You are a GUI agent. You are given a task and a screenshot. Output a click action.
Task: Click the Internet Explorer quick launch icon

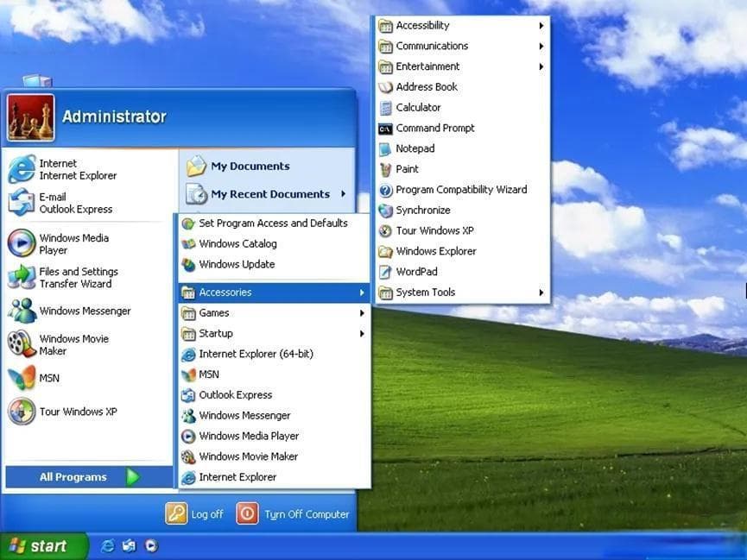point(108,545)
